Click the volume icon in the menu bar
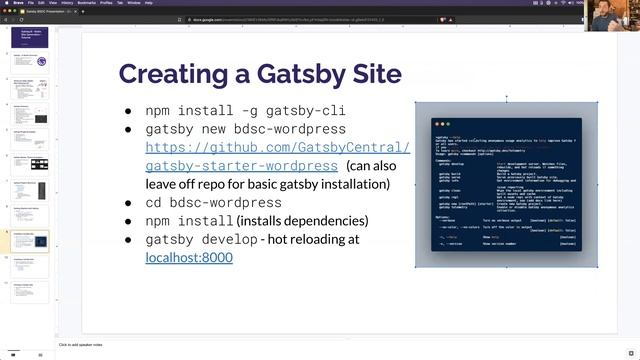 [x=570, y=2]
